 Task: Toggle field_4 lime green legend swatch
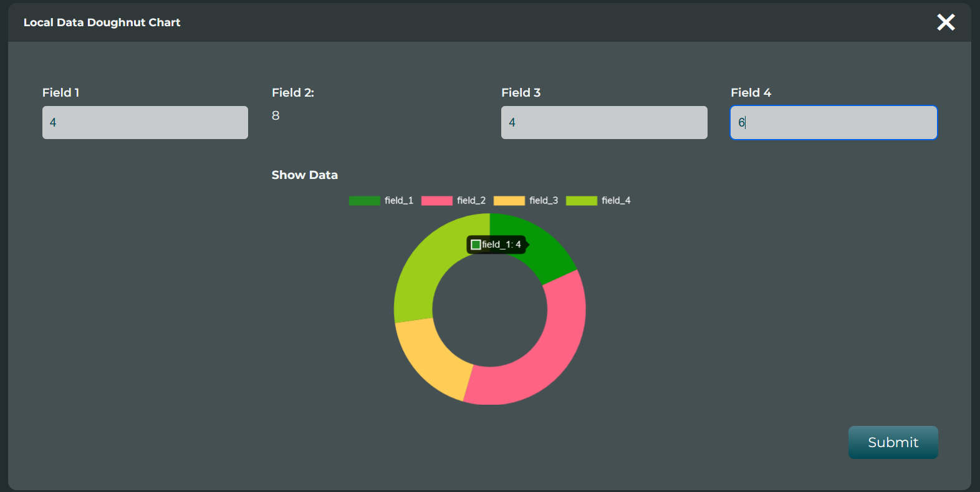[581, 201]
